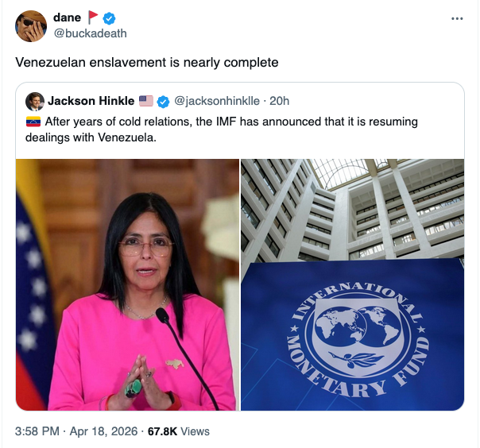Open the IMF building atrium photo area
This screenshot has width=480, height=448.
click(x=352, y=210)
